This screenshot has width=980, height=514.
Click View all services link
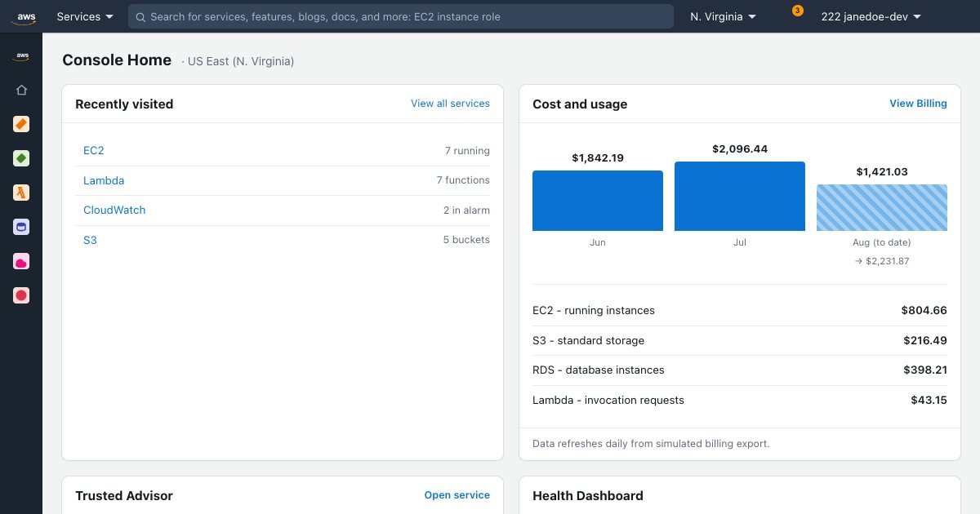click(x=450, y=104)
